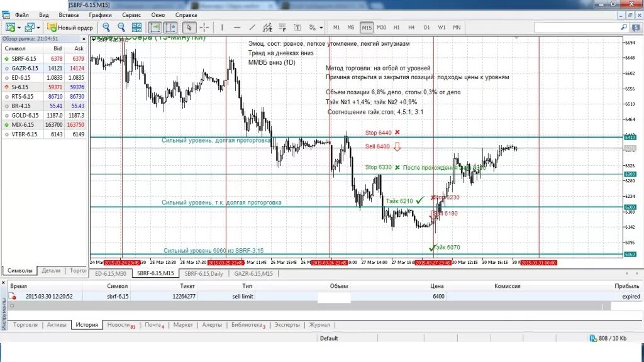
Task: Select Si-6.15 in market watch
Action: (x=45, y=87)
